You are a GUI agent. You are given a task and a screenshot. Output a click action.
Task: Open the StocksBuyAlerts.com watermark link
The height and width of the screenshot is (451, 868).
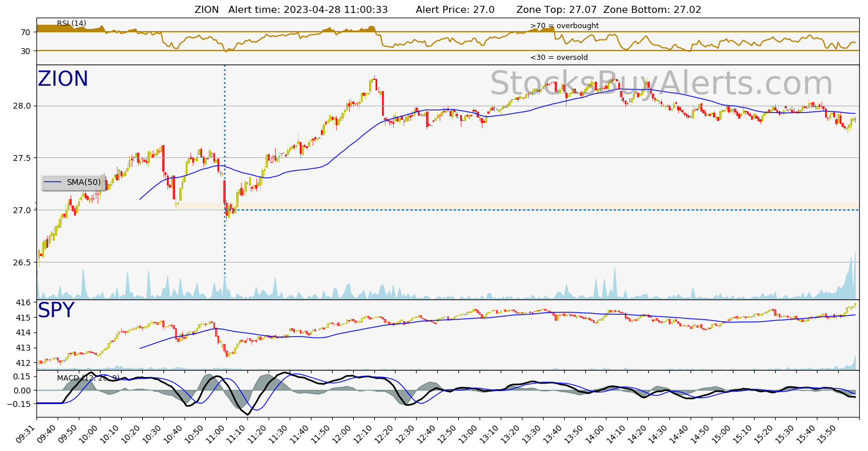coord(661,83)
